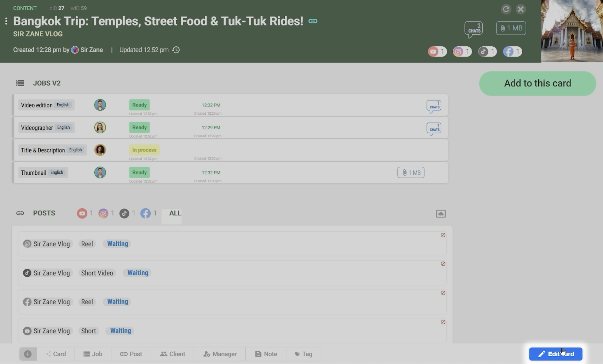Click the refresh icon in header

[506, 9]
